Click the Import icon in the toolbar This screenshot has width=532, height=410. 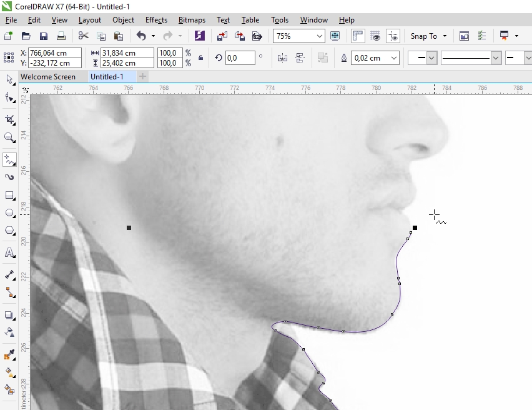(x=222, y=36)
